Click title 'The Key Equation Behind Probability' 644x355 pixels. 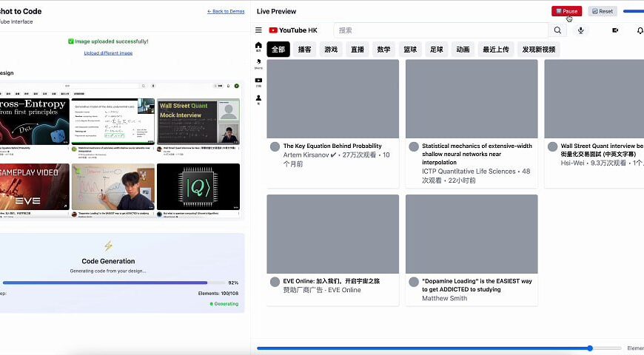click(x=332, y=146)
